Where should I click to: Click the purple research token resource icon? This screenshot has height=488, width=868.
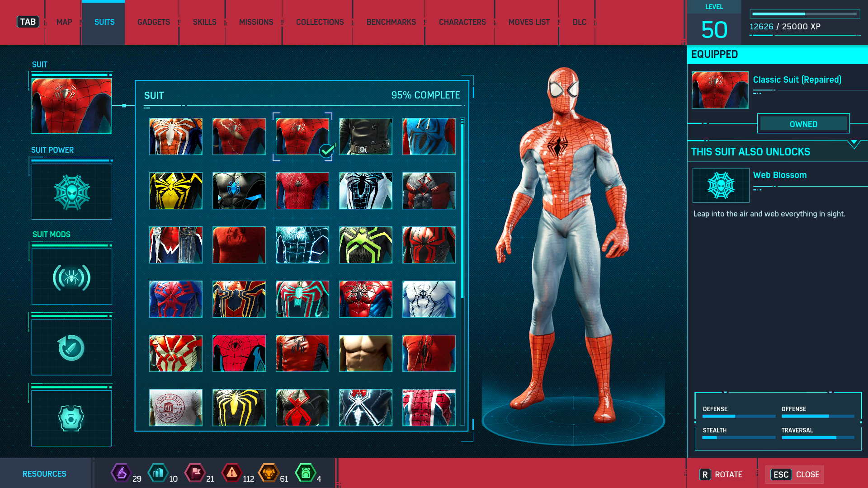[x=121, y=473]
